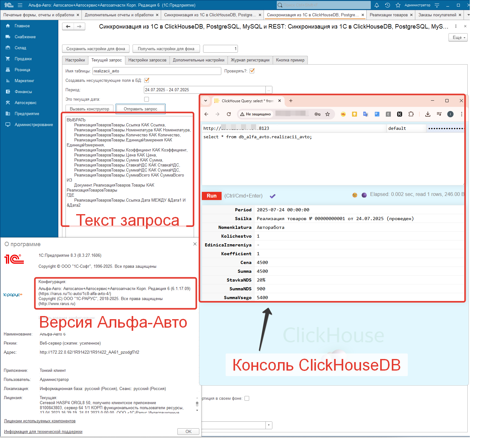Click browser back arrow in ClickHouse window
The width and height of the screenshot is (504, 438).
coord(206,114)
